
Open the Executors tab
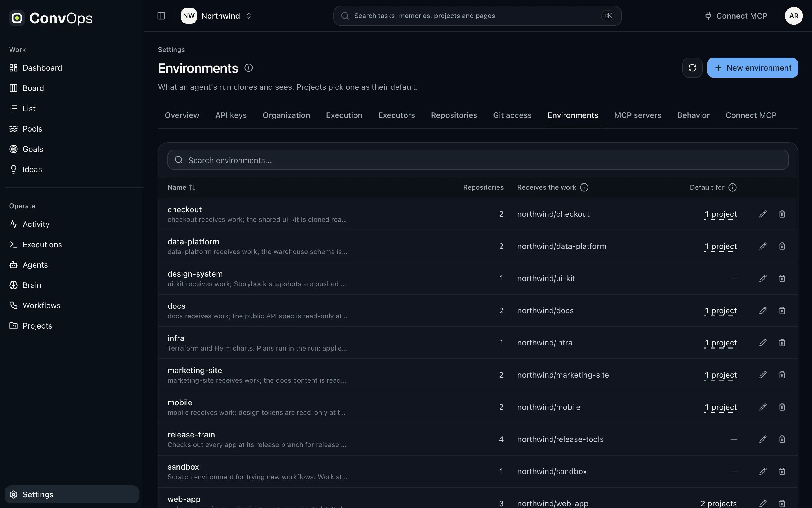click(397, 115)
